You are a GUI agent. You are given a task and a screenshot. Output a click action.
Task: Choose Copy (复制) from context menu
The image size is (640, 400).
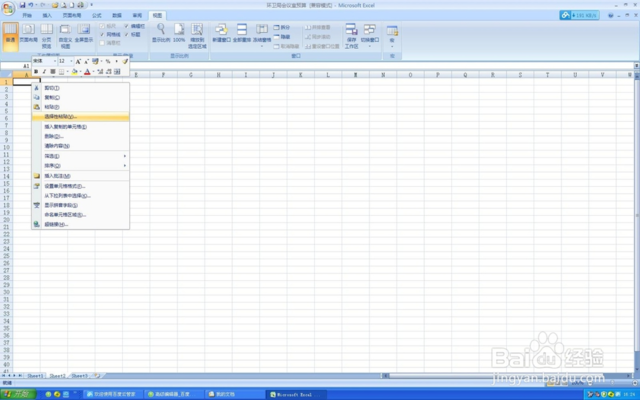point(80,98)
